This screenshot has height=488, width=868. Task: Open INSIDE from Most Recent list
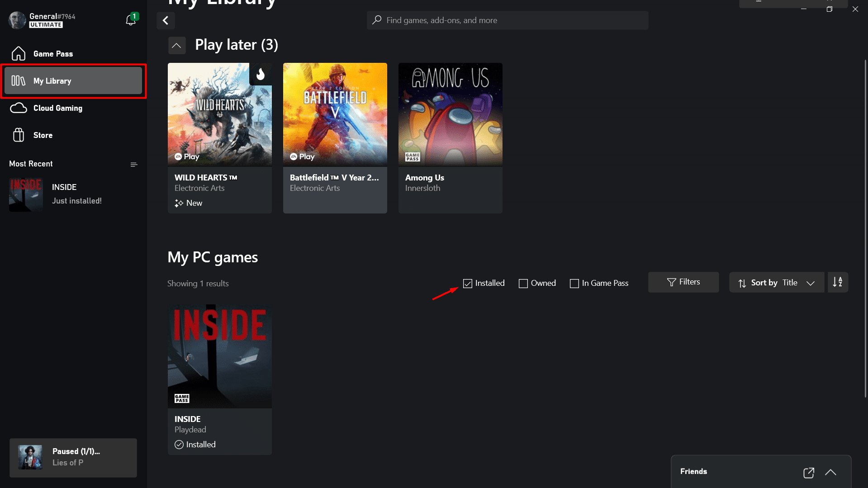pos(73,194)
